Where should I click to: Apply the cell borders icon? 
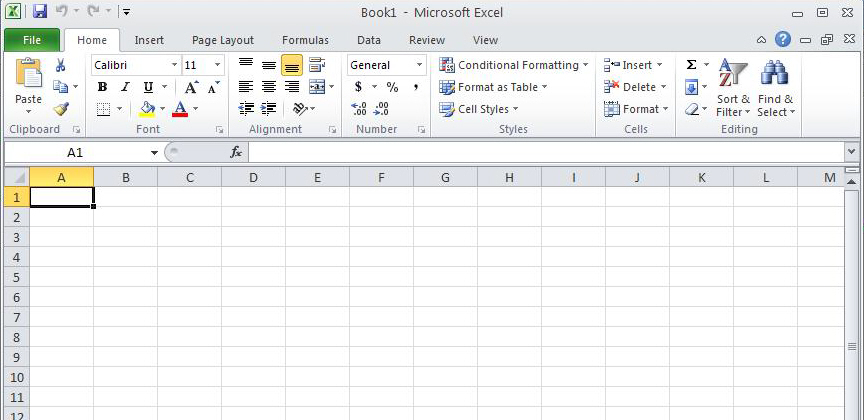(103, 109)
